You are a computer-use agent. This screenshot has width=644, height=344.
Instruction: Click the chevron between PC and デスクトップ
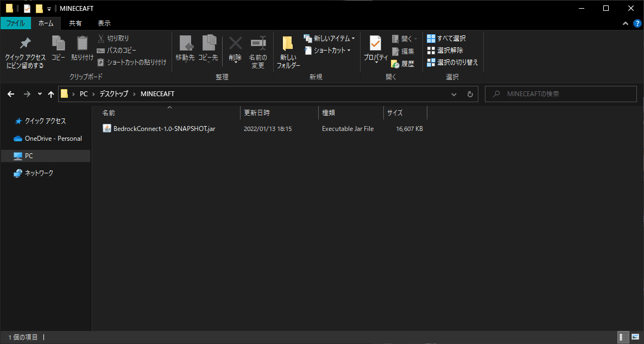[94, 94]
